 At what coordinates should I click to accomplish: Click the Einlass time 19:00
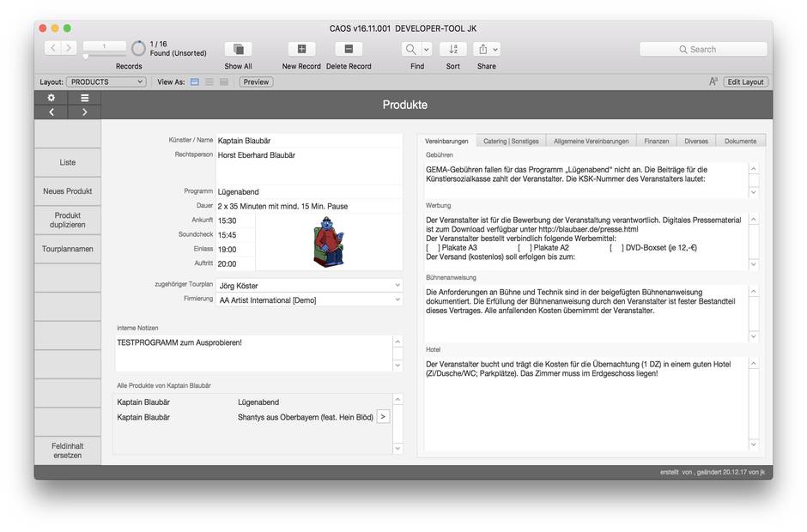click(x=235, y=250)
